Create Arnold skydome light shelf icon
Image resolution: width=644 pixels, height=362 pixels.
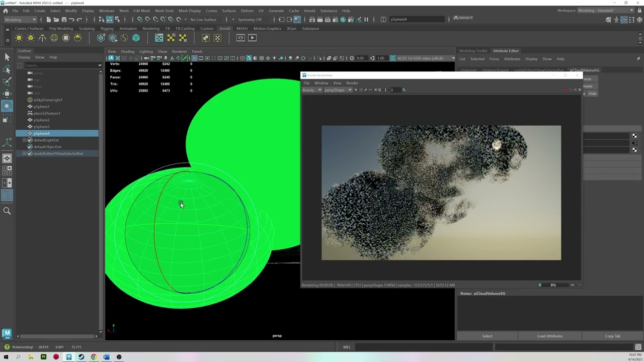pyautogui.click(x=54, y=38)
